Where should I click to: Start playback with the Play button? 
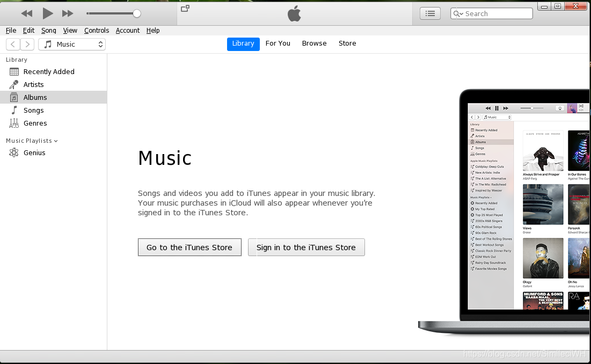point(47,13)
